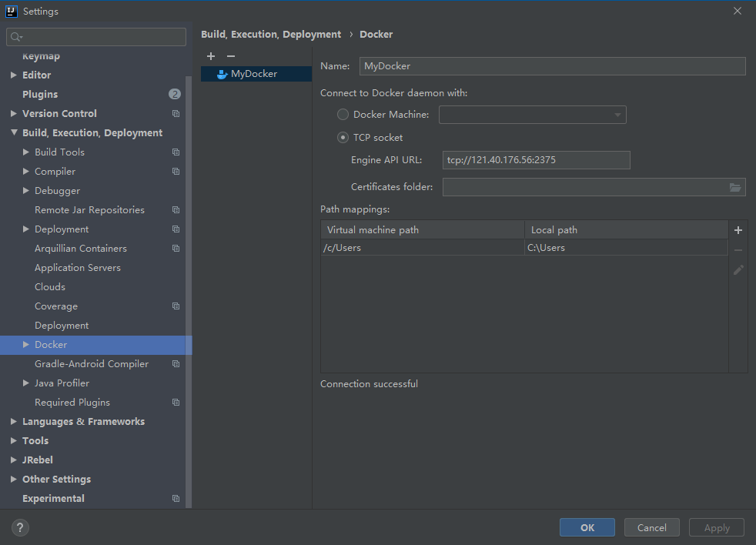Expand the JRebel section
This screenshot has width=756, height=545.
[14, 460]
